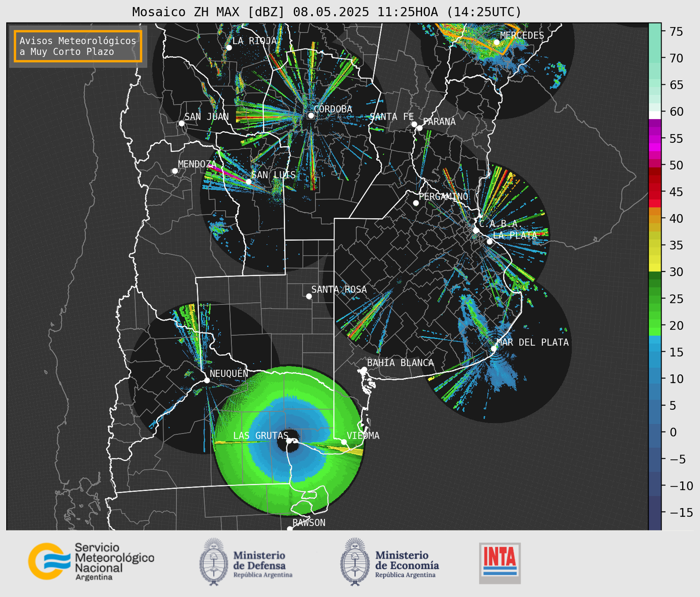Click the green 25 dBZ colorbar band

pos(655,299)
